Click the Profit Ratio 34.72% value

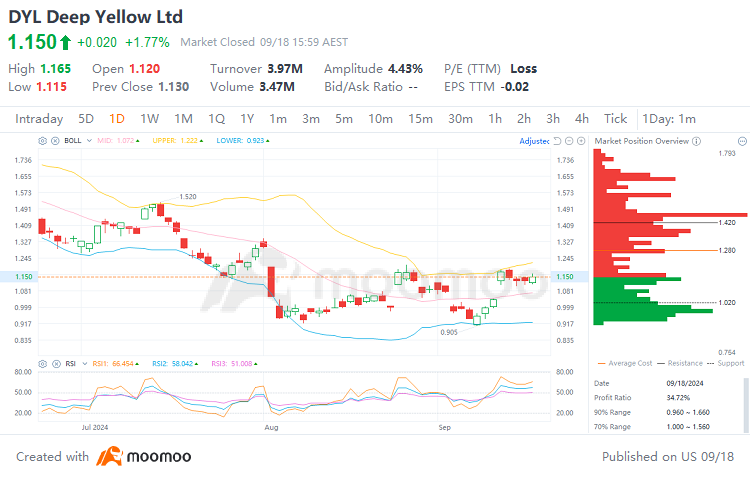coord(678,398)
